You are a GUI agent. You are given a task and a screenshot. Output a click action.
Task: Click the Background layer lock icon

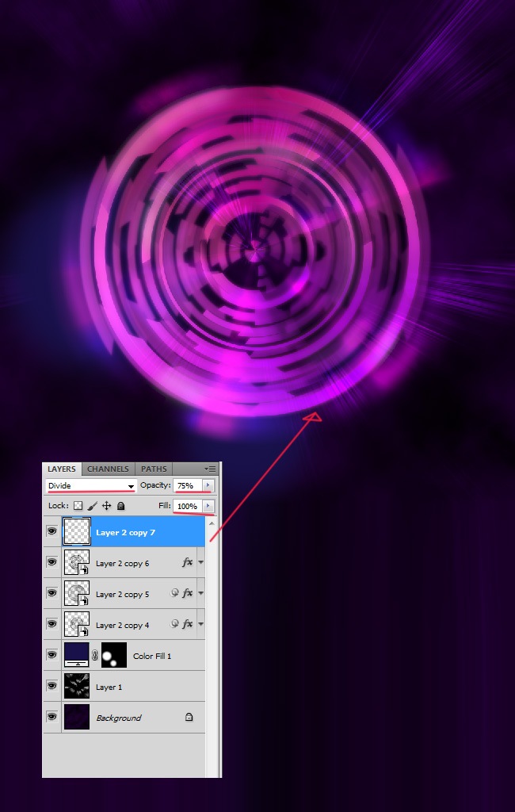pyautogui.click(x=189, y=717)
